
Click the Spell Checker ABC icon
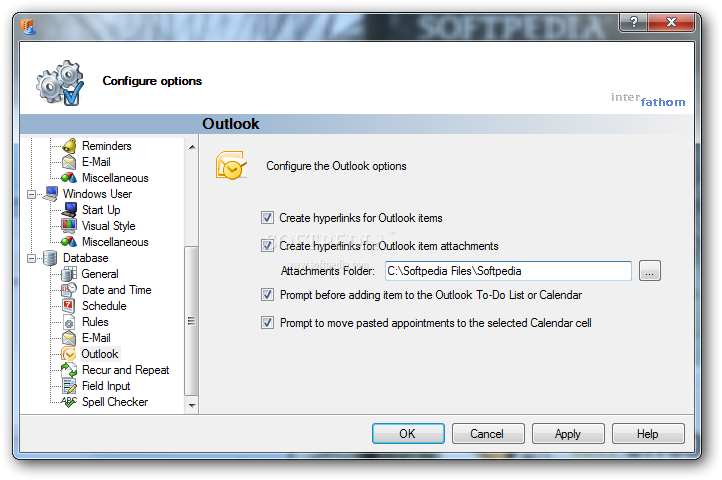(69, 402)
